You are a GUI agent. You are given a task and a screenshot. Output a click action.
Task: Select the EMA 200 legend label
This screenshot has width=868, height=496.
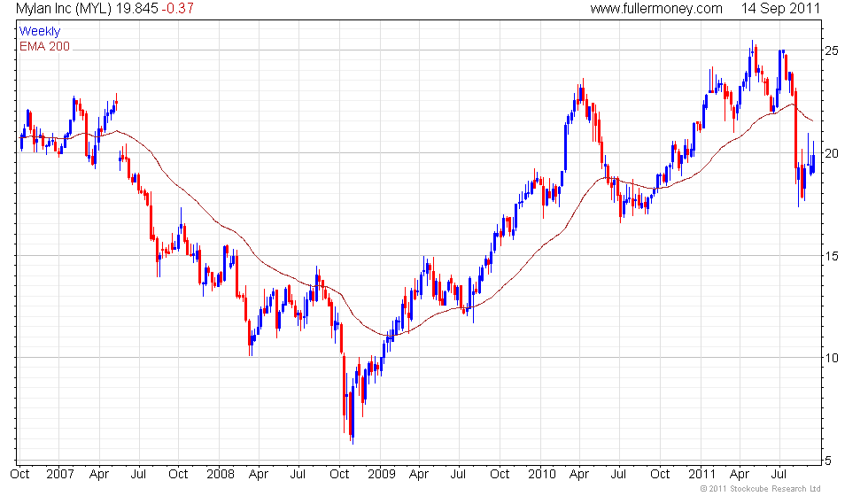pos(44,46)
